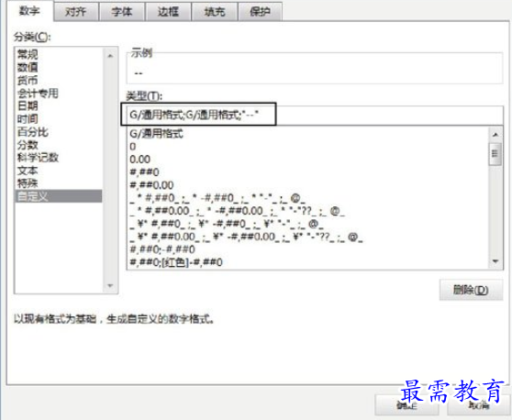This screenshot has height=420, width=512.
Task: Select G/通用格式 in the type list
Action: point(308,134)
